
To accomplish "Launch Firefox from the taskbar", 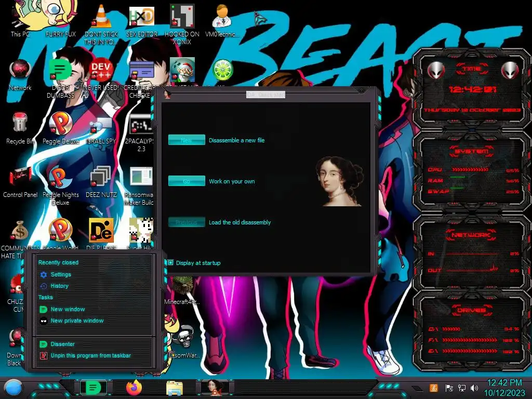I will [x=134, y=388].
